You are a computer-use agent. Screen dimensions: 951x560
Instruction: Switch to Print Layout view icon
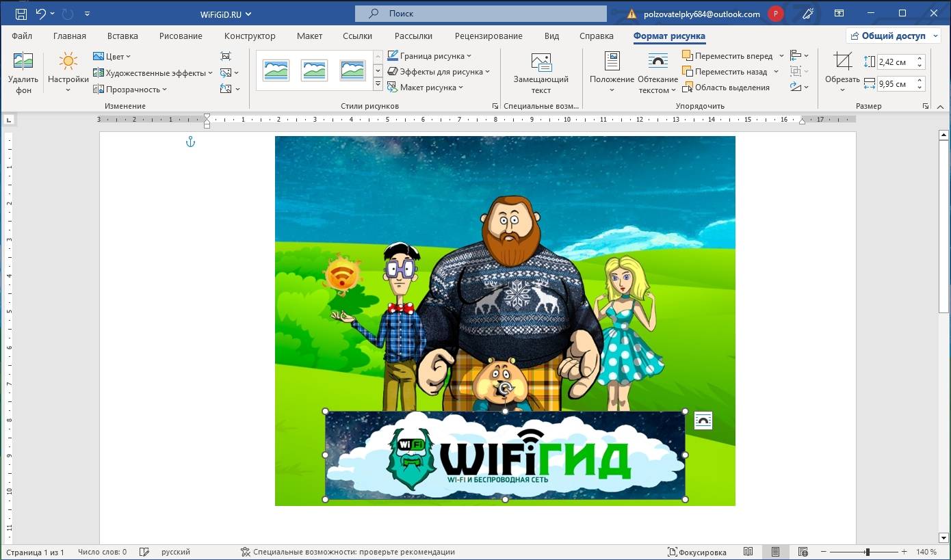coord(775,552)
